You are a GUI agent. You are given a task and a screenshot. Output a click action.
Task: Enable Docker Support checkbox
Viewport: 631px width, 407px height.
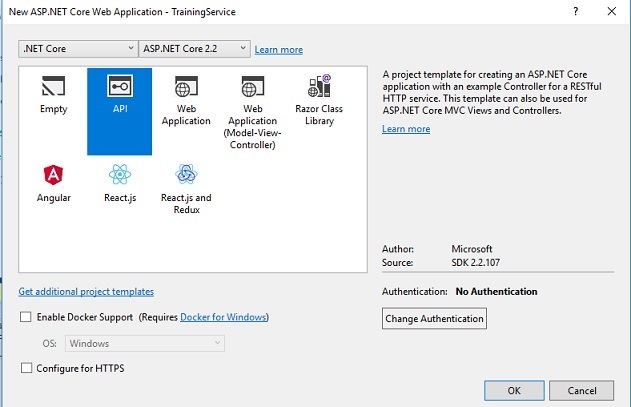coord(26,317)
